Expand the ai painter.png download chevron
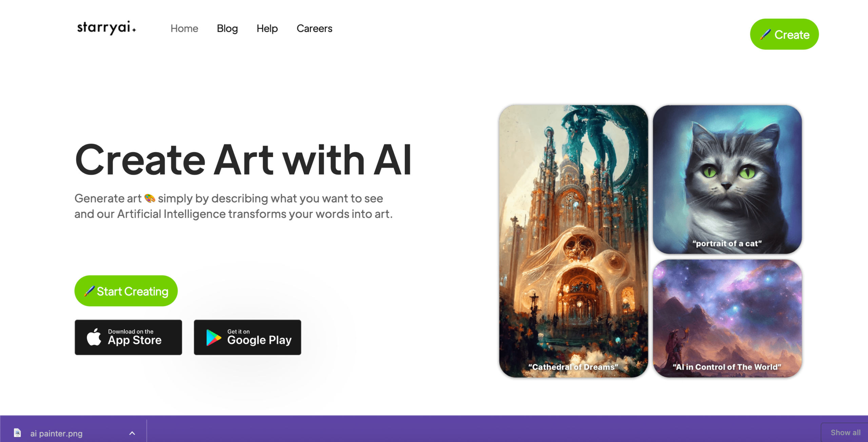Screen dimensions: 868x442 click(132, 433)
